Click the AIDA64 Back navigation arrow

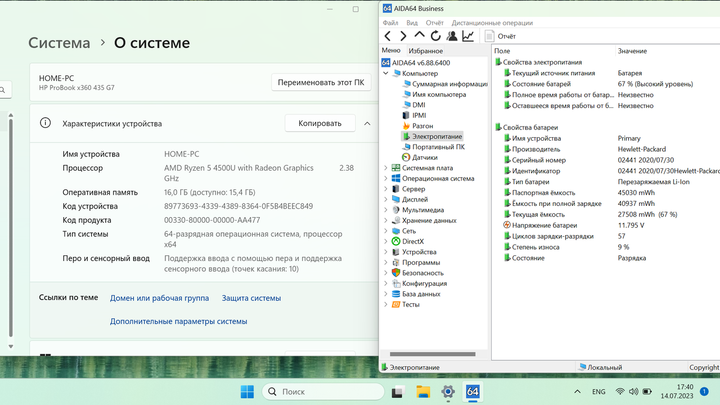(x=388, y=36)
